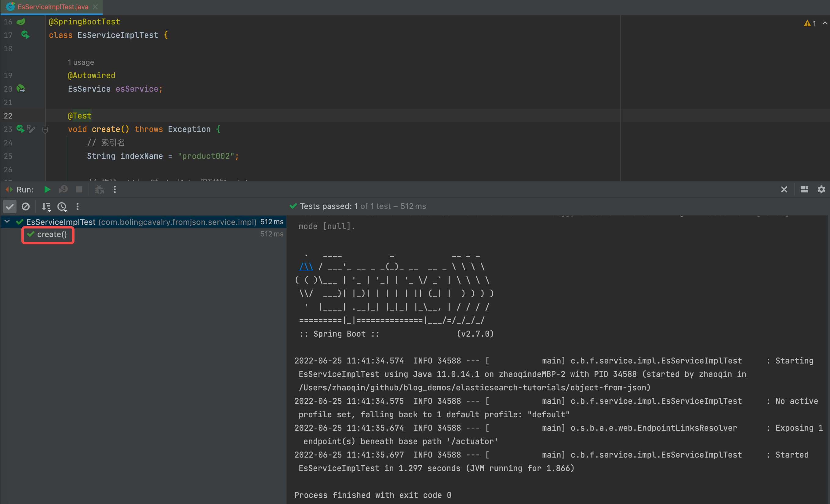This screenshot has height=504, width=830.
Task: Click the layout settings icon in Run panel
Action: [804, 190]
